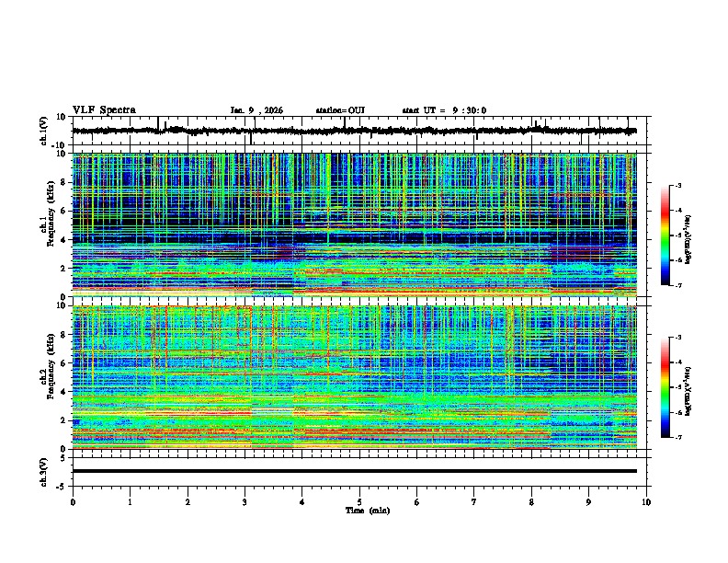Click time-axis tick label "8"
This screenshot has height=563, width=728.
point(531,502)
